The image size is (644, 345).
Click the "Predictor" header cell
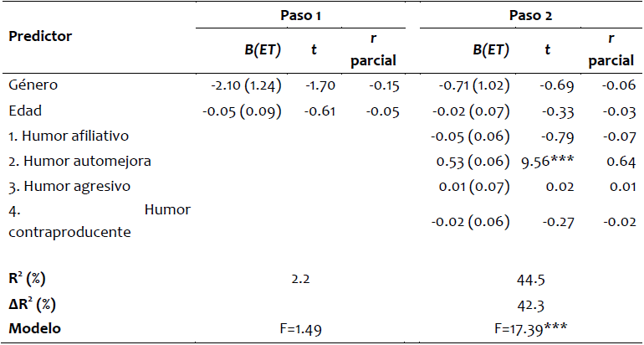[40, 37]
